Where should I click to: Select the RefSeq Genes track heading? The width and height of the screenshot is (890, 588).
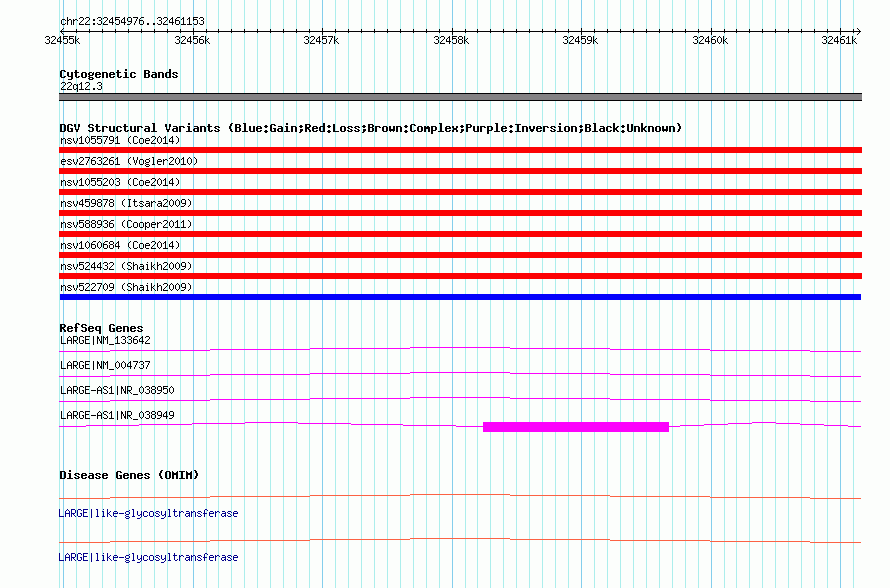(101, 328)
